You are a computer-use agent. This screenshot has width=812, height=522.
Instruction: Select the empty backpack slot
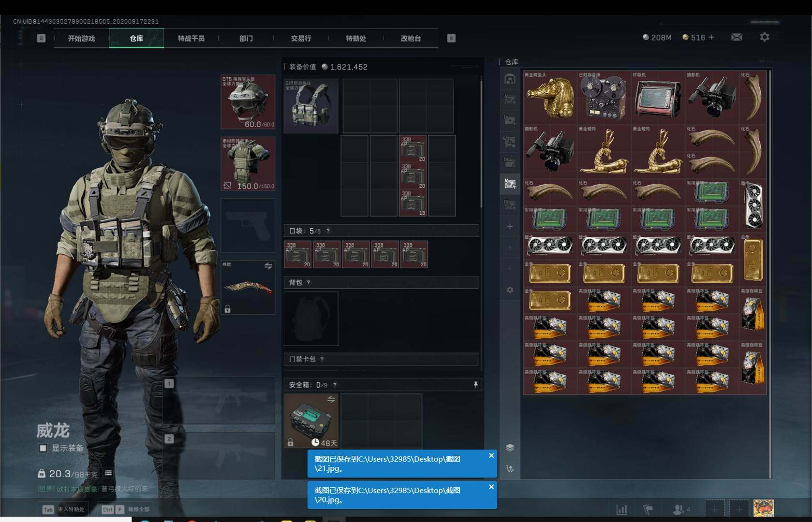[x=311, y=319]
